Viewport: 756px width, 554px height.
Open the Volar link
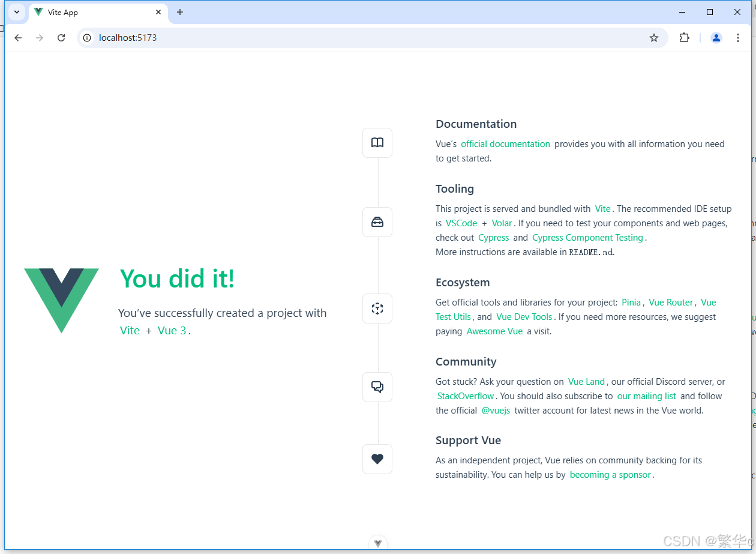pos(502,223)
